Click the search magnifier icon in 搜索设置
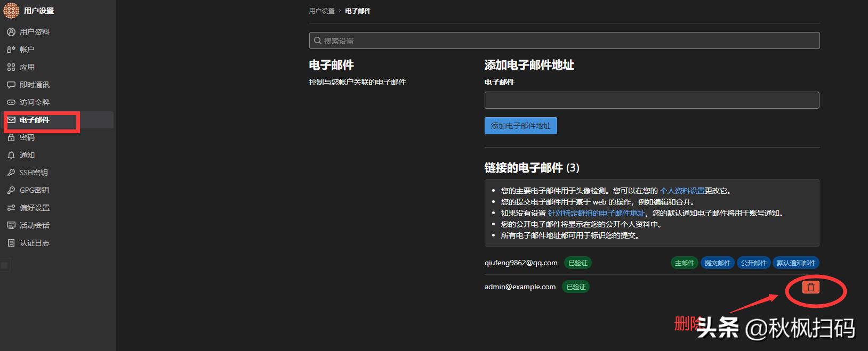 (x=318, y=40)
